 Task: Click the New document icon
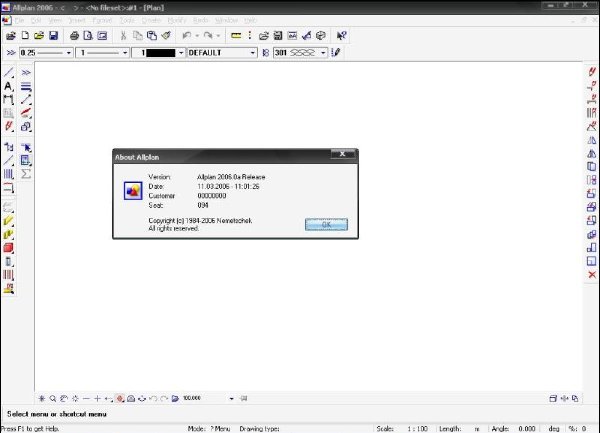click(25, 36)
